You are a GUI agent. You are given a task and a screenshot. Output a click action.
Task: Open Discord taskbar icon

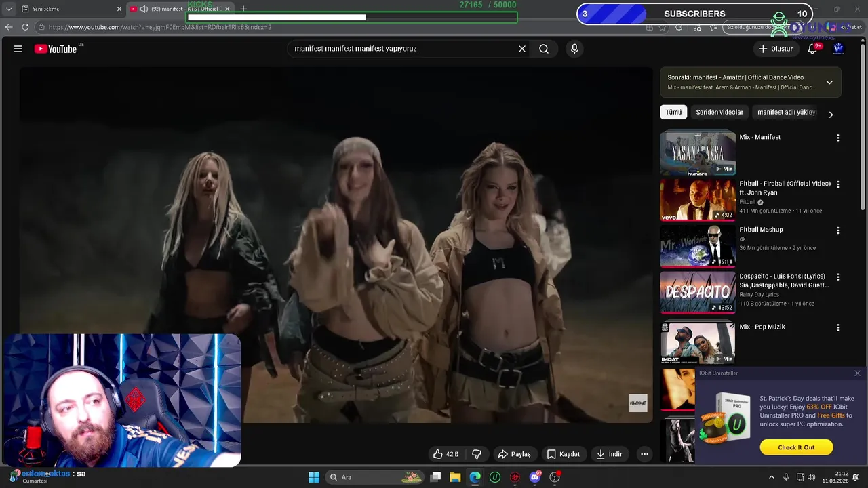pyautogui.click(x=535, y=477)
